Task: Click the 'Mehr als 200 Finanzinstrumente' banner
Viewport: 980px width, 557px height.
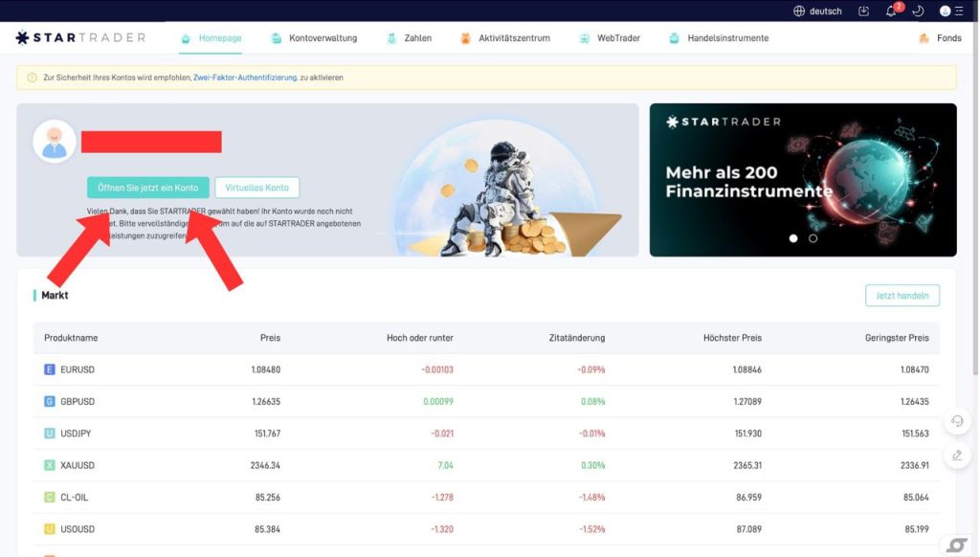Action: coord(802,180)
